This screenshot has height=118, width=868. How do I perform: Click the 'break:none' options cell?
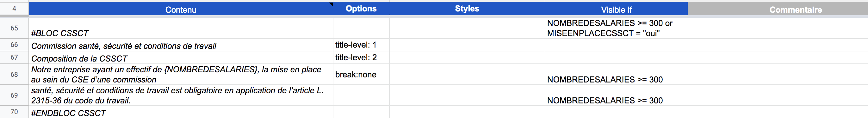361,74
